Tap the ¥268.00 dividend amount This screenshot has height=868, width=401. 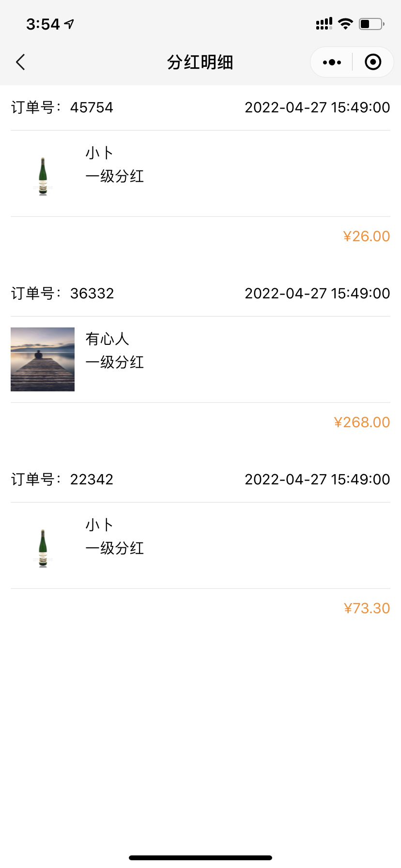pos(362,422)
